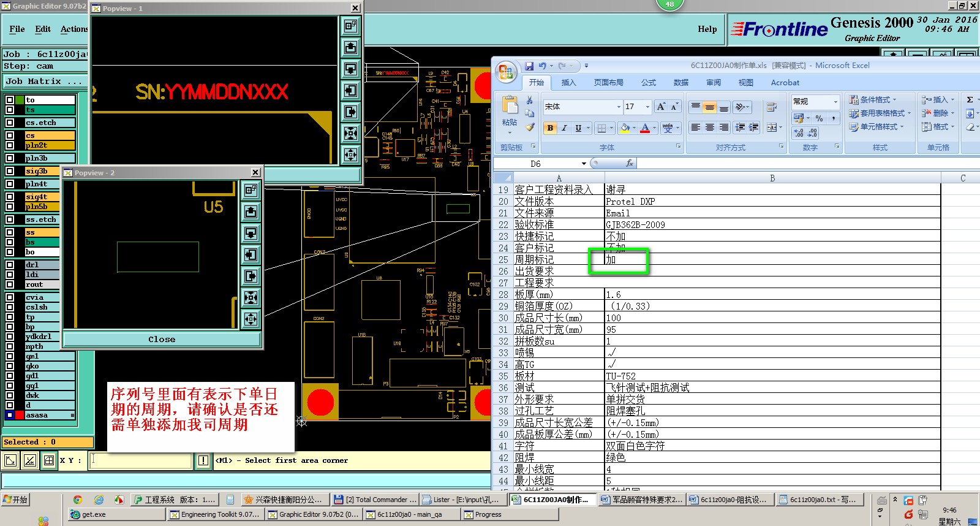Click the angle measure icon near X Y

click(29, 460)
